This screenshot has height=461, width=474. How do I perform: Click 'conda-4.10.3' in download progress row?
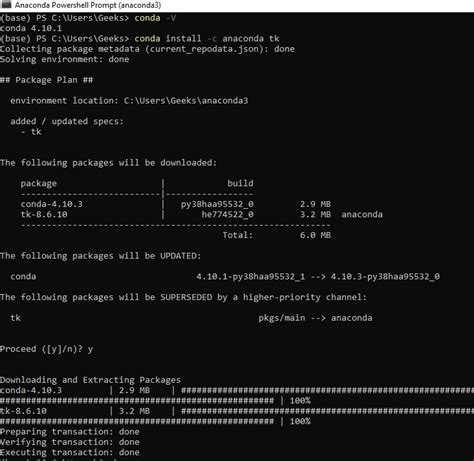click(x=31, y=390)
